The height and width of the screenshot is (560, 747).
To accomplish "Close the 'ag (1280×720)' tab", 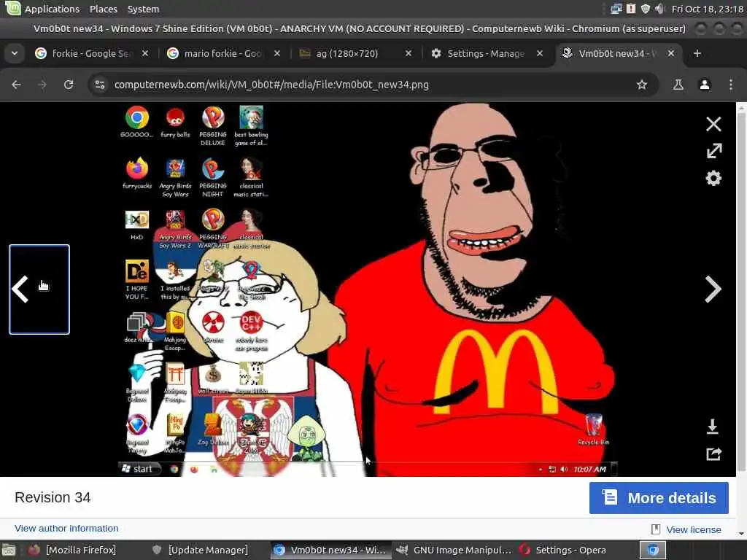I will point(409,53).
